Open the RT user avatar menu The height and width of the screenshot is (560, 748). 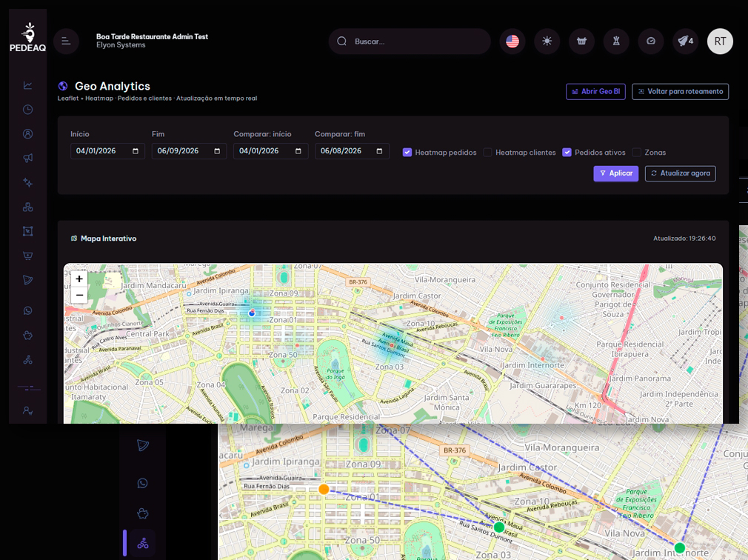point(720,41)
